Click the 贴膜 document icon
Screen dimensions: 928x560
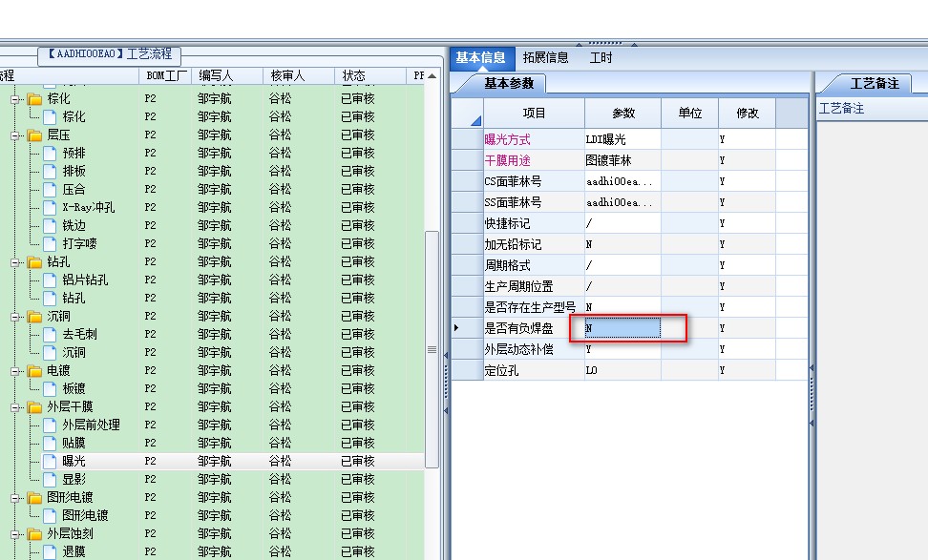click(51, 444)
